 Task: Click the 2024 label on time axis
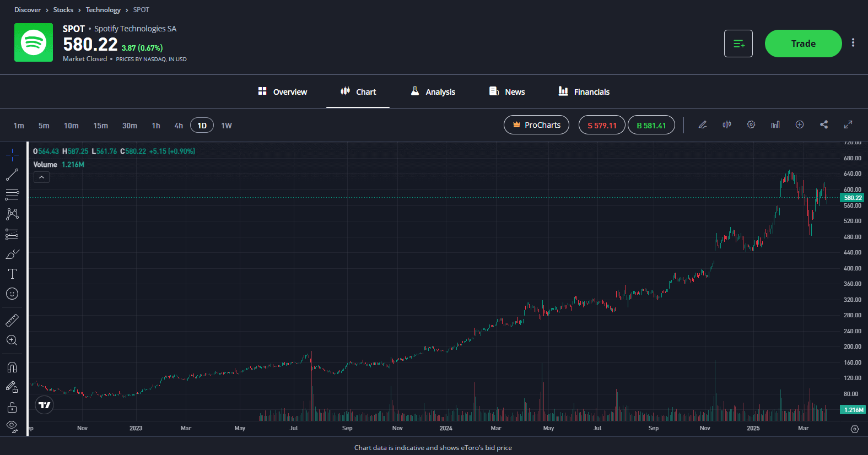coord(446,428)
